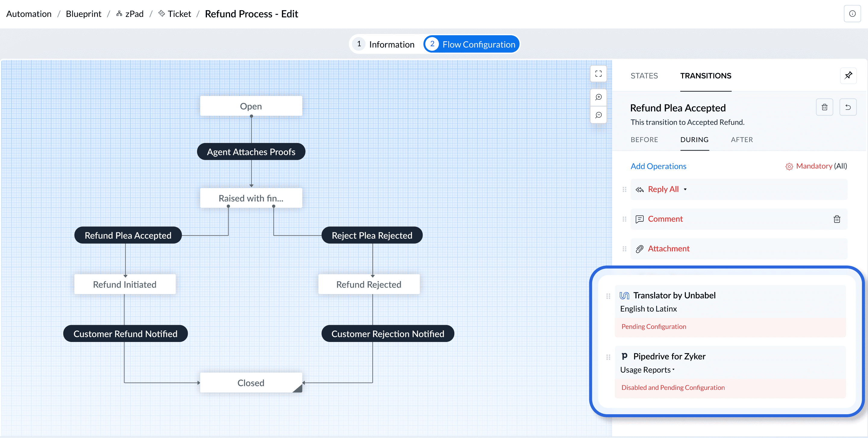Zoom in on the blueprint canvas
Image resolution: width=868 pixels, height=438 pixels.
(x=598, y=97)
